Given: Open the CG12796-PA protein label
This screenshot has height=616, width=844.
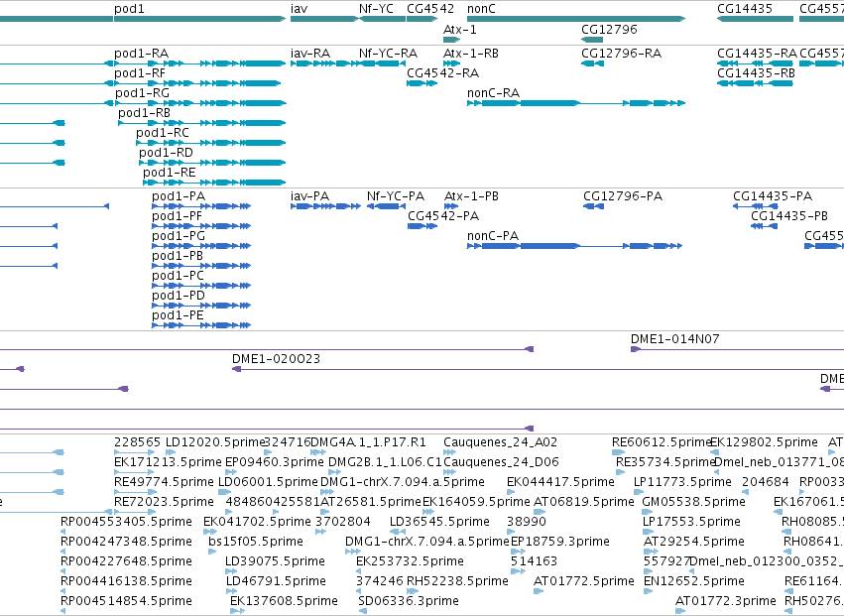Looking at the screenshot, I should pyautogui.click(x=623, y=196).
